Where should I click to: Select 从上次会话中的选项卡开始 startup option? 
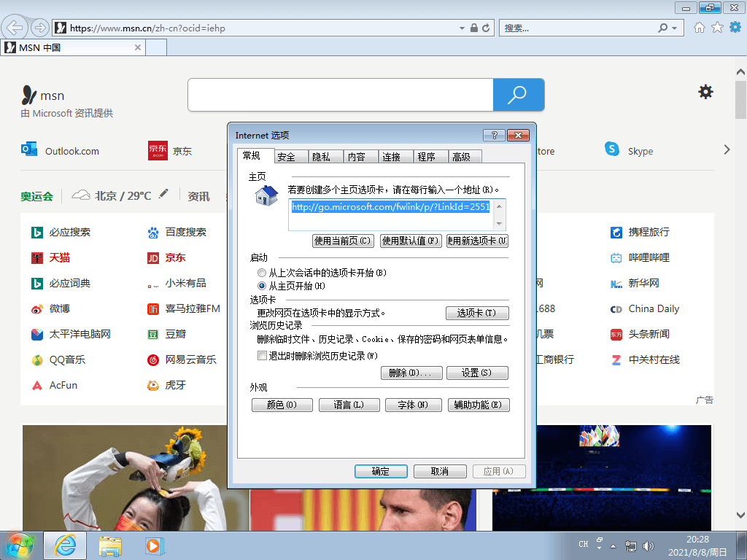coord(261,273)
